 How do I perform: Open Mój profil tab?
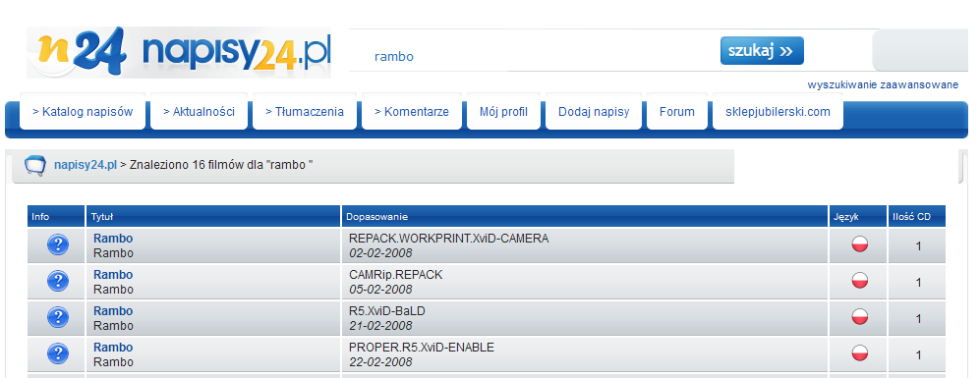click(503, 112)
